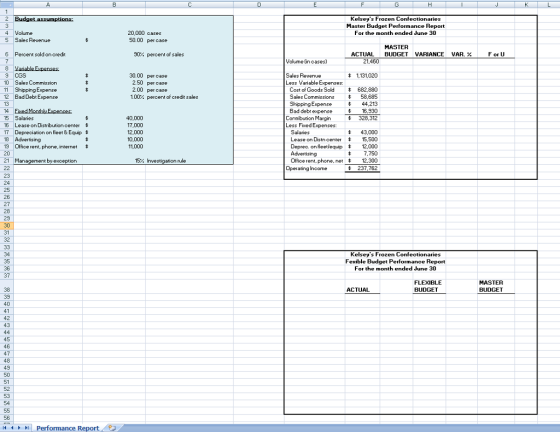This screenshot has height=432, width=560.
Task: Go to the first sheet using tab navigation arrow
Action: tap(5, 428)
